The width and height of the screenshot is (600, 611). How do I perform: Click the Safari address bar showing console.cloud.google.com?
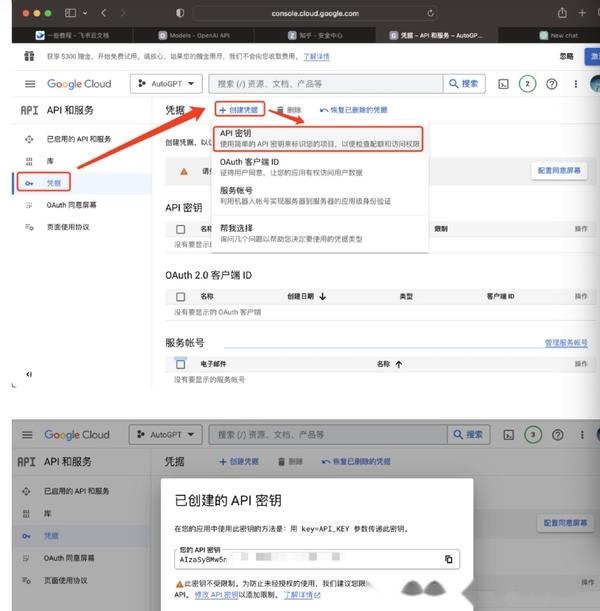click(315, 13)
